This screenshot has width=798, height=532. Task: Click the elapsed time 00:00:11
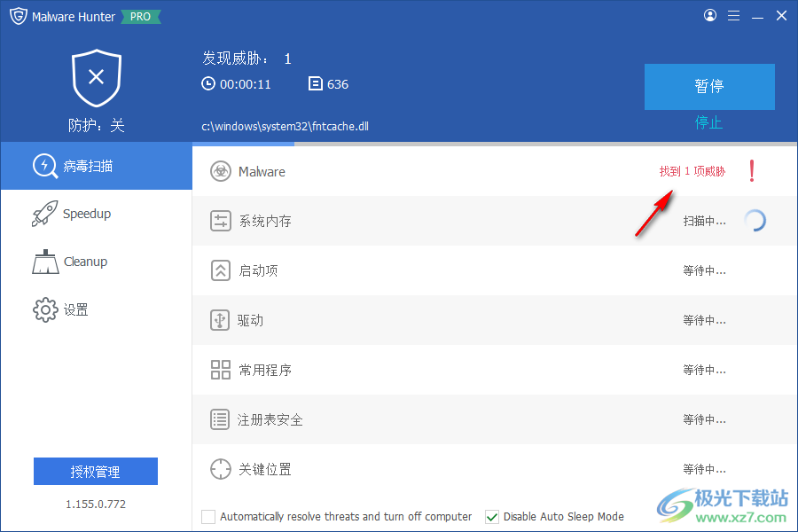[x=246, y=84]
